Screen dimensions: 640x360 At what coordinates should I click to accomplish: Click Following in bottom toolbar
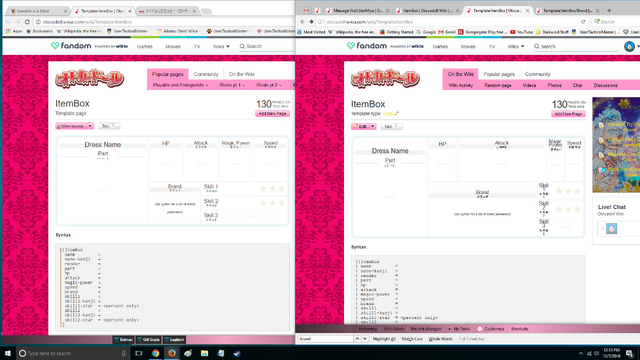tap(367, 329)
